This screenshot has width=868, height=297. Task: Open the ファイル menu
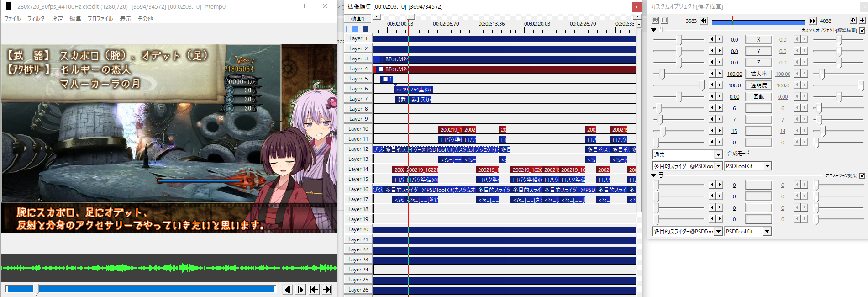click(x=12, y=19)
